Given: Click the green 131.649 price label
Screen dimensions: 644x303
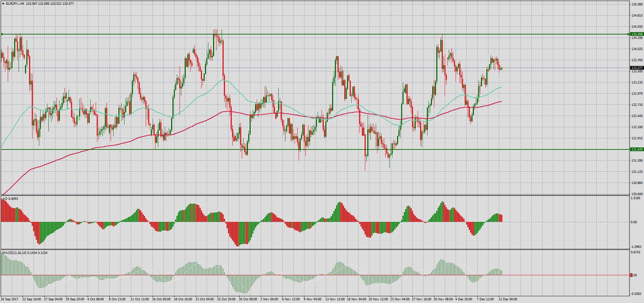Looking at the screenshot, I should click(637, 149).
